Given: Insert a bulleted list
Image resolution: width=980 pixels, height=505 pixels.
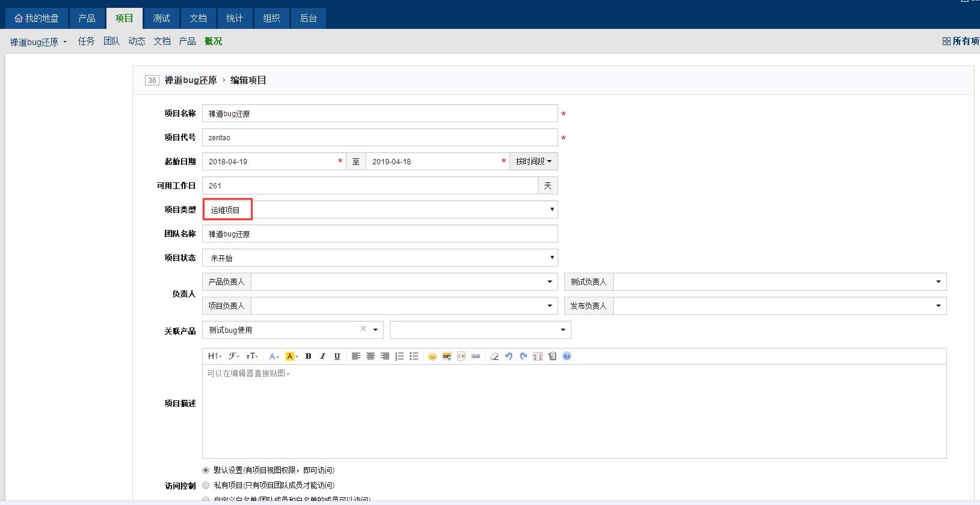Looking at the screenshot, I should coord(414,356).
